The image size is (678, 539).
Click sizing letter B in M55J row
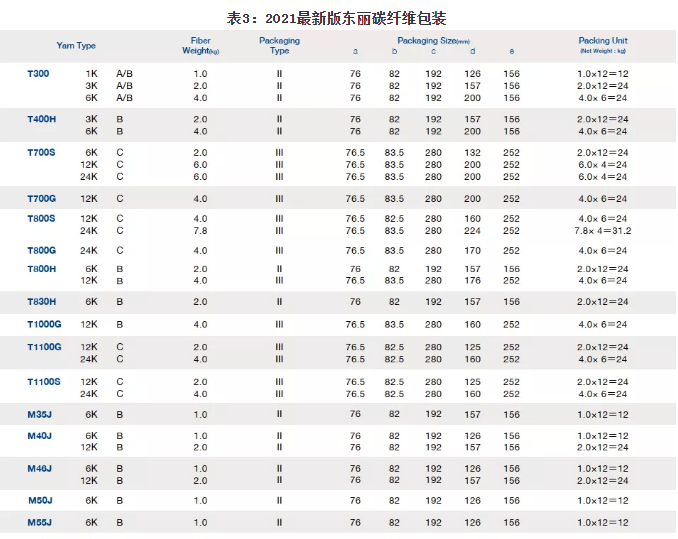click(120, 523)
